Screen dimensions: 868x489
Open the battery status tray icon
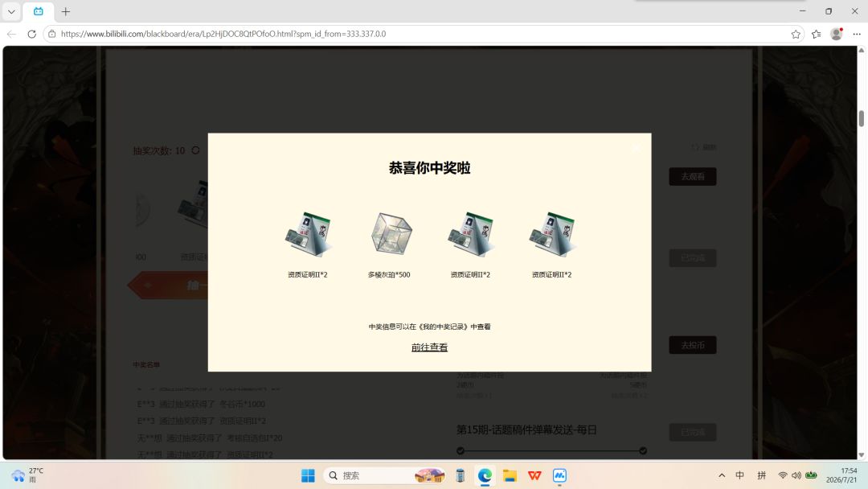(x=811, y=475)
